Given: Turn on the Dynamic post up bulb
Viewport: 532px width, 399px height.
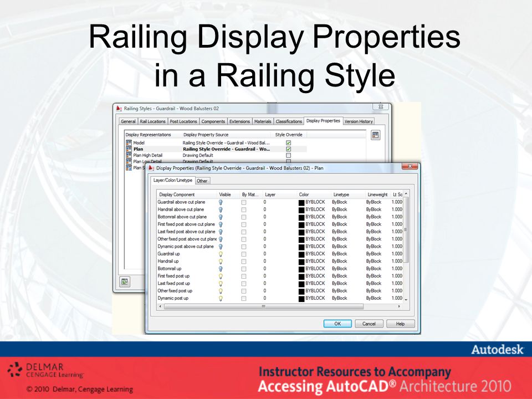Looking at the screenshot, I should (221, 299).
